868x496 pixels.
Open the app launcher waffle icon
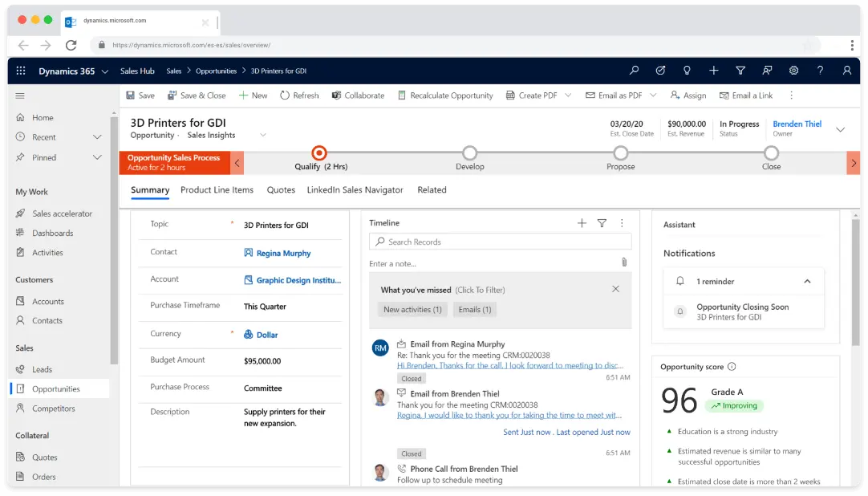coord(21,71)
